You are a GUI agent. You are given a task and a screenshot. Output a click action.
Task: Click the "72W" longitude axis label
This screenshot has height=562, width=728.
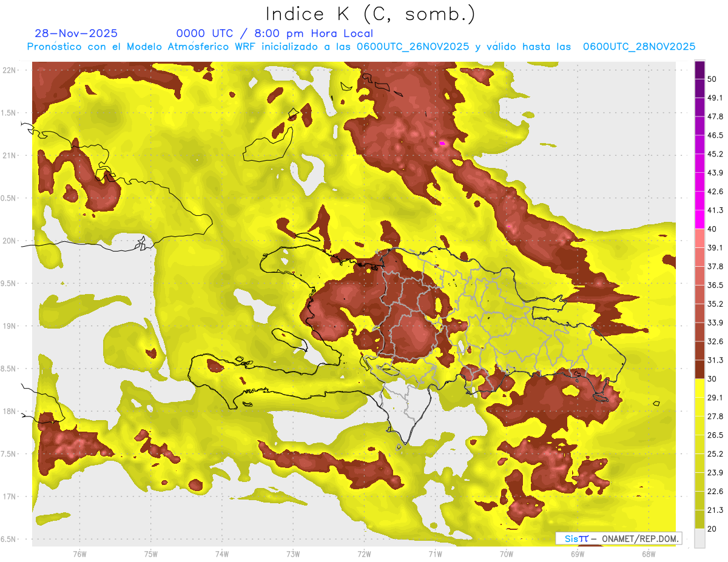pyautogui.click(x=364, y=554)
